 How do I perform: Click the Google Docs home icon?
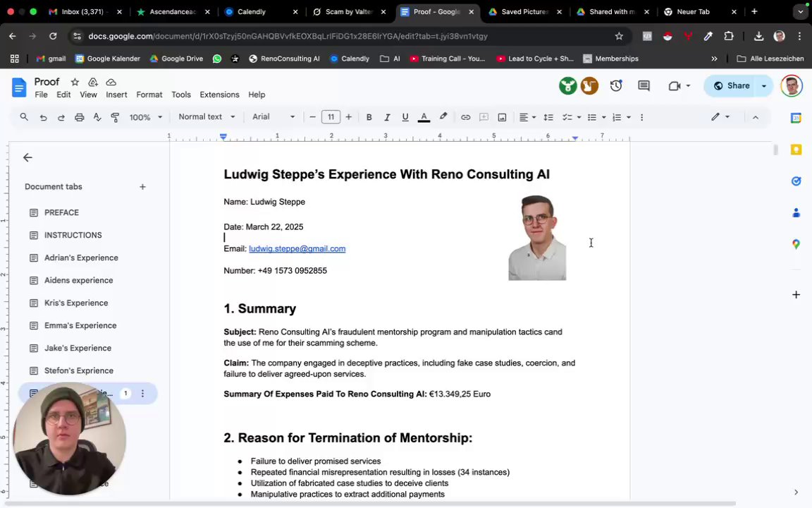18,87
